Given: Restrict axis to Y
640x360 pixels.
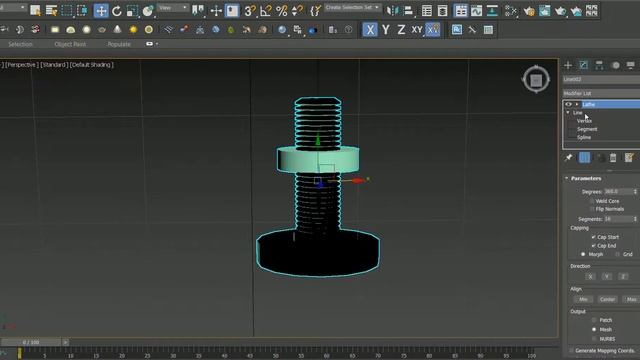Looking at the screenshot, I should (386, 30).
